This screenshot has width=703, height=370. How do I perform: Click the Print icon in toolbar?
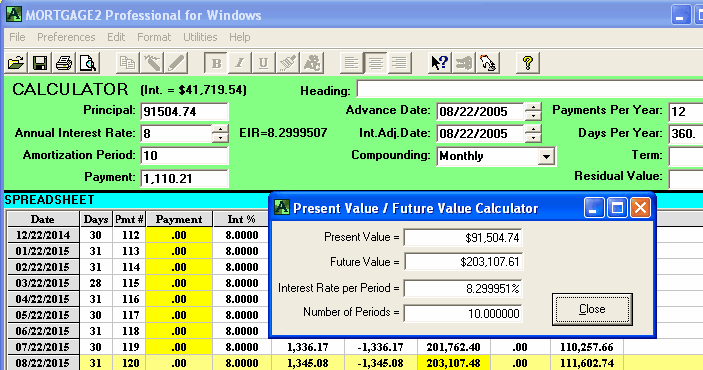click(x=64, y=63)
